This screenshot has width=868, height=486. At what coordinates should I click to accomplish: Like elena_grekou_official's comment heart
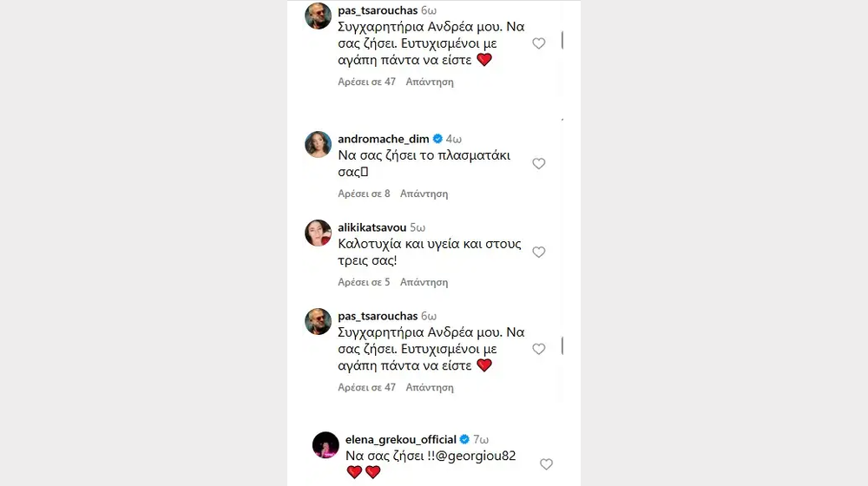546,464
